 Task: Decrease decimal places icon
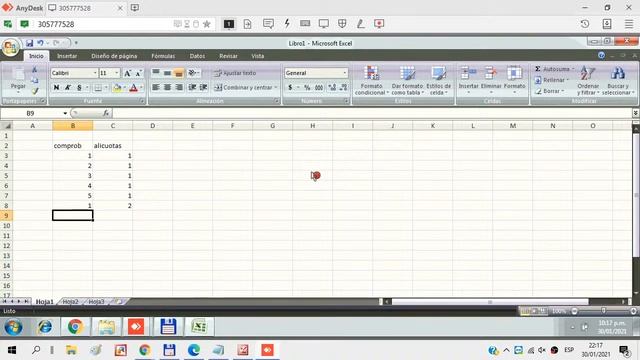tap(344, 87)
